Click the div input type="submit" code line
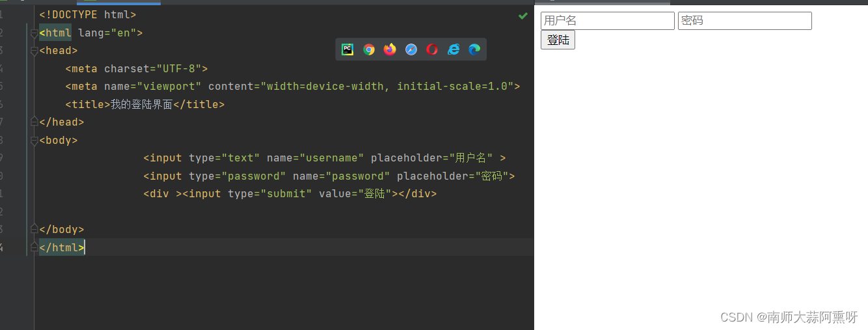The width and height of the screenshot is (868, 330). coord(290,194)
